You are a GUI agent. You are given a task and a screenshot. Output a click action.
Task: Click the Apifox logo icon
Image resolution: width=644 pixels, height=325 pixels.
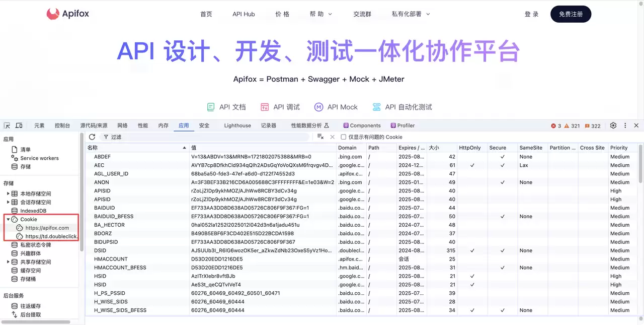(x=53, y=14)
